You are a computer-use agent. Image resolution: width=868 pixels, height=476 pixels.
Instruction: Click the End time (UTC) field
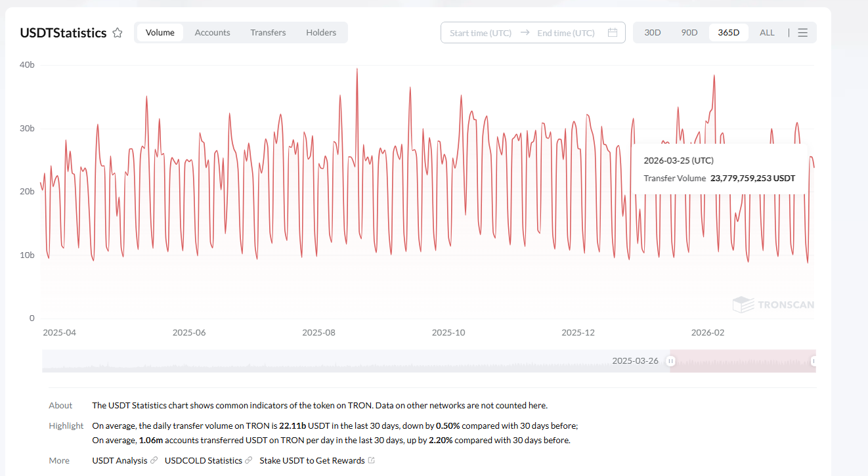565,33
